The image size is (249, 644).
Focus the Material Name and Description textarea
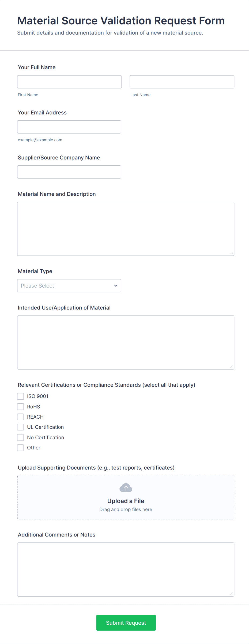[126, 229]
